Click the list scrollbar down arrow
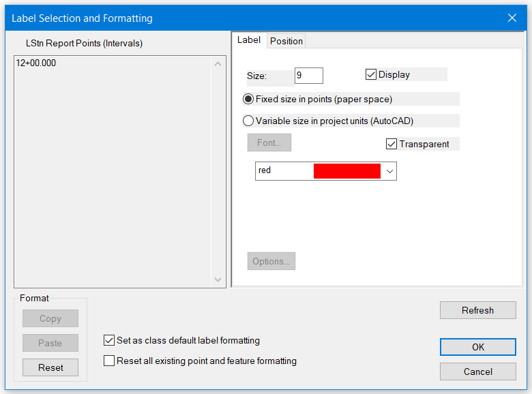This screenshot has height=394, width=532. click(218, 279)
